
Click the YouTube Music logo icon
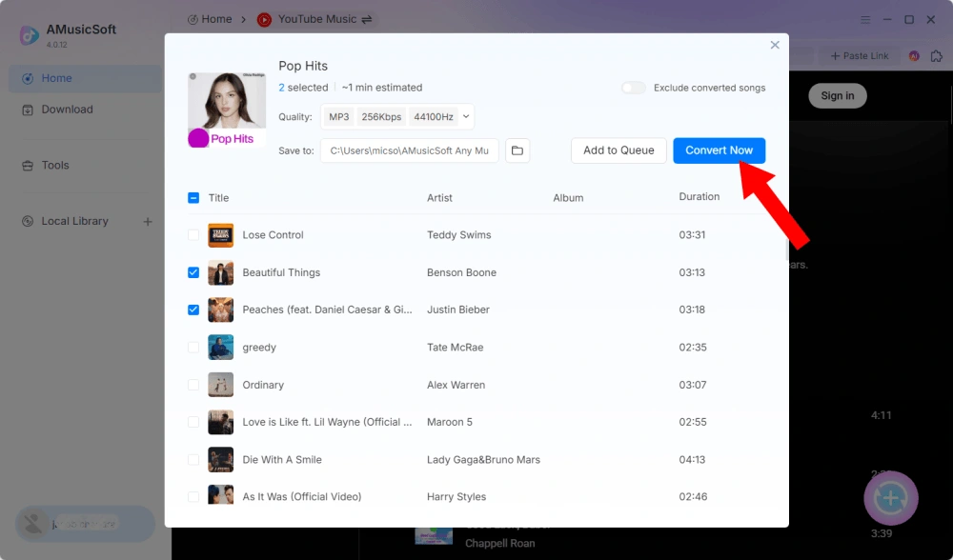pyautogui.click(x=264, y=20)
